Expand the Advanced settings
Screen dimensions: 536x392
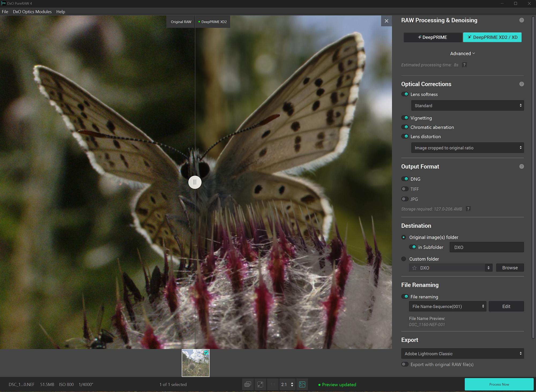pos(462,54)
